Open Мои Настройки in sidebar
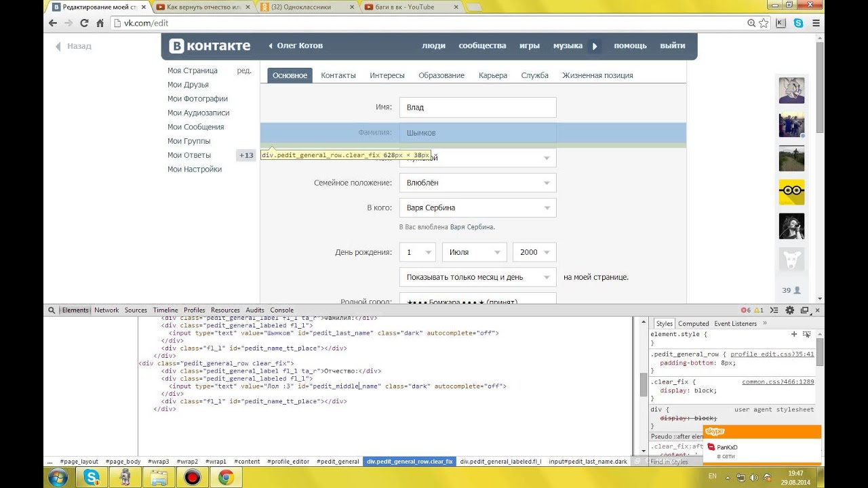This screenshot has height=488, width=868. tap(195, 169)
